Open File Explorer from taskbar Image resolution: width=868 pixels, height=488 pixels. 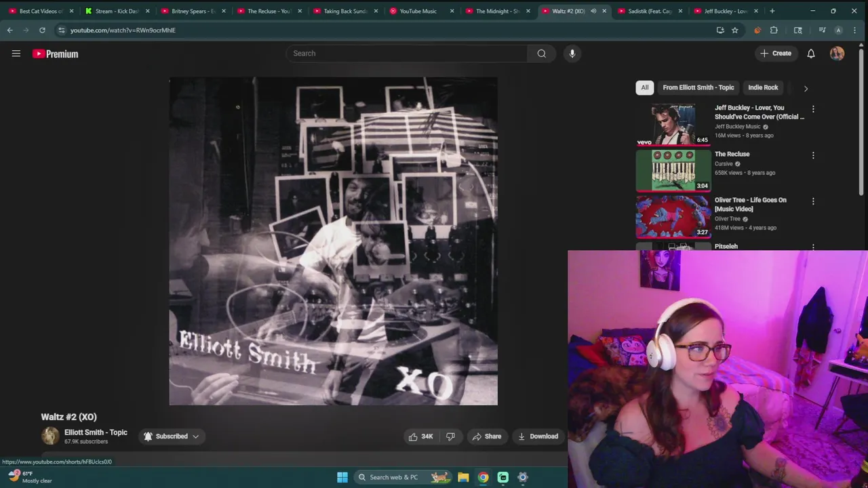coord(463,477)
